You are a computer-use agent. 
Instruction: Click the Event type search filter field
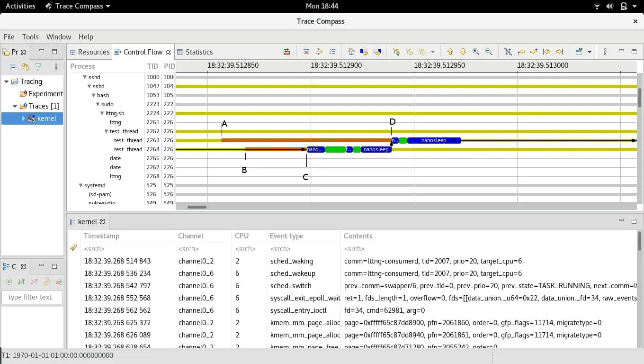[304, 249]
